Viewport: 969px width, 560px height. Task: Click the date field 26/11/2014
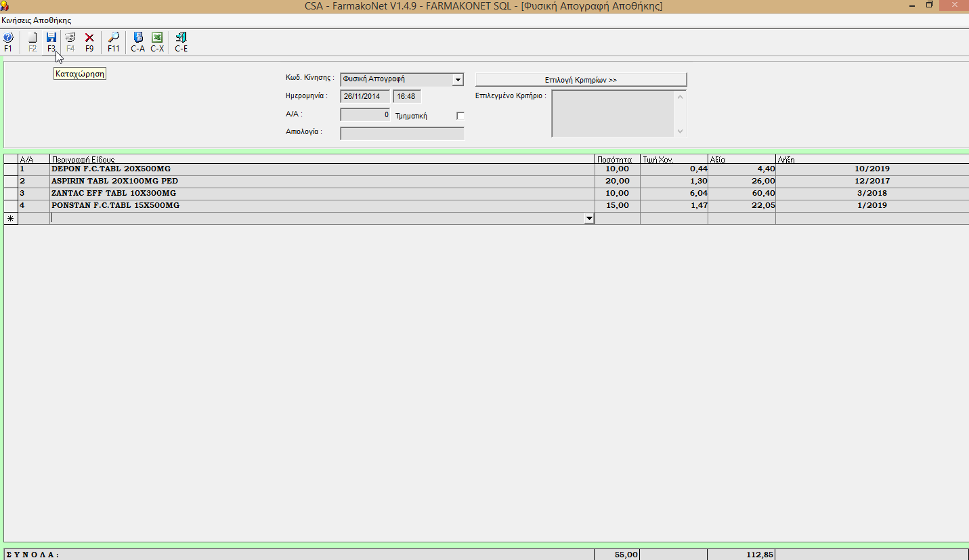point(365,97)
